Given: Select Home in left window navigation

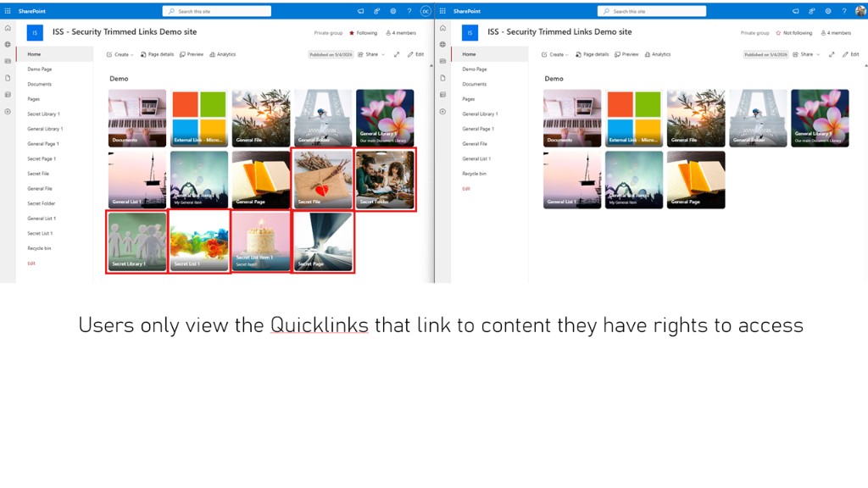Looking at the screenshot, I should (55, 54).
